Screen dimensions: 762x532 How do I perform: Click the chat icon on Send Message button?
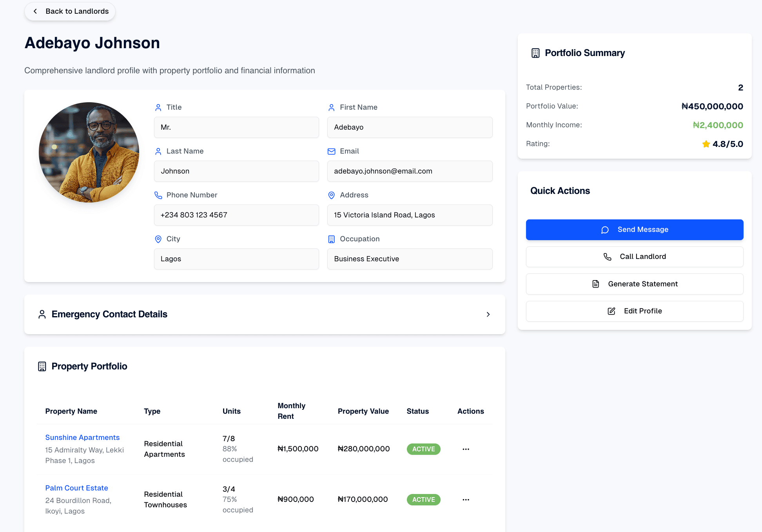(606, 230)
